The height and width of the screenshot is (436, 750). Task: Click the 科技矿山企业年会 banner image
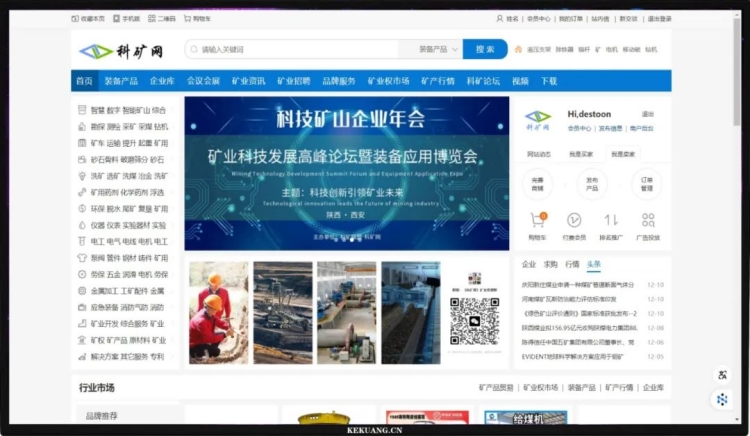pyautogui.click(x=346, y=173)
